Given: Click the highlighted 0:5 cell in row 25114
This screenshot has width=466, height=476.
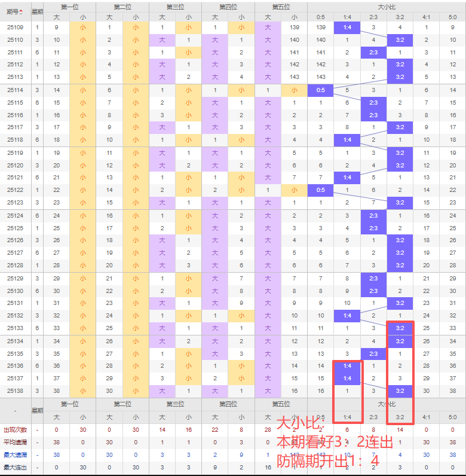Looking at the screenshot, I should point(320,90).
